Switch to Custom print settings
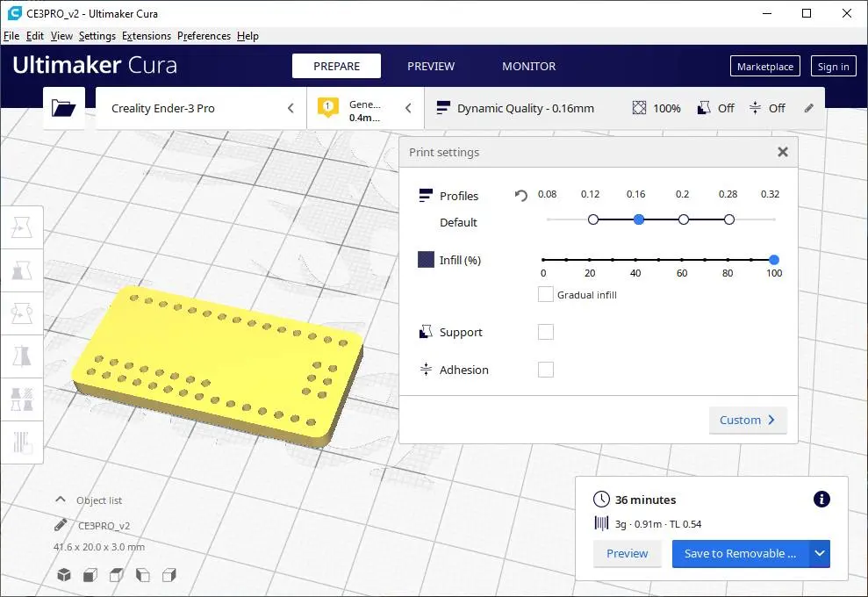 (747, 420)
